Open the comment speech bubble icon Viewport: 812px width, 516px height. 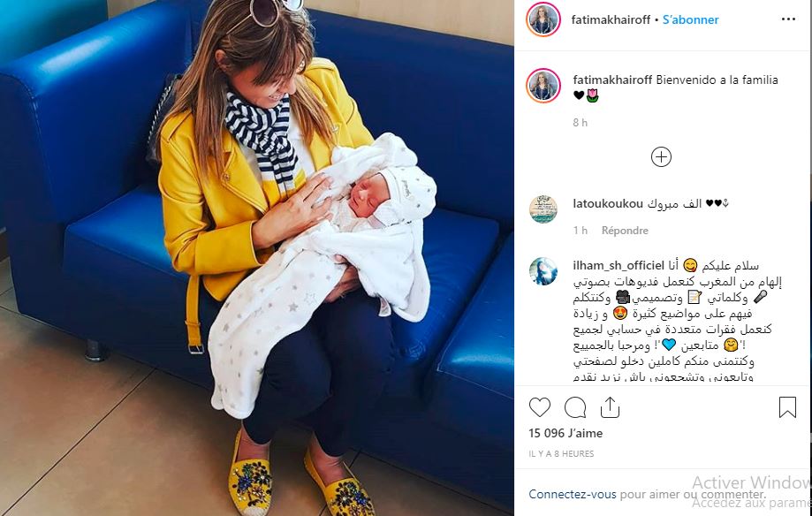pyautogui.click(x=575, y=407)
